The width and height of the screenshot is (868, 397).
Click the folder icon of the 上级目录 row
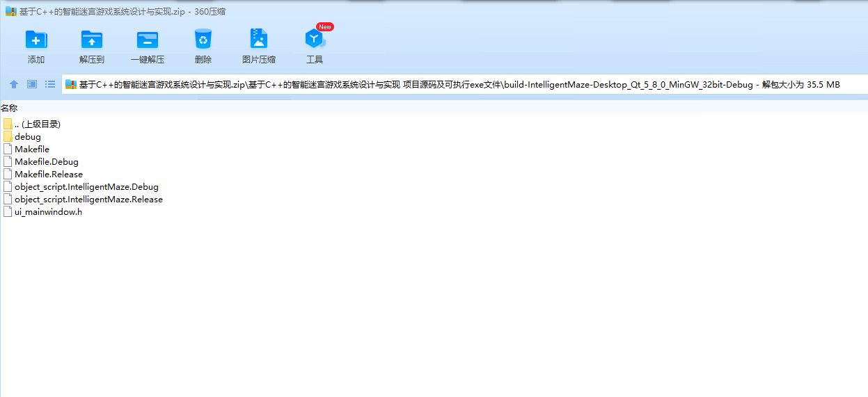[8, 124]
